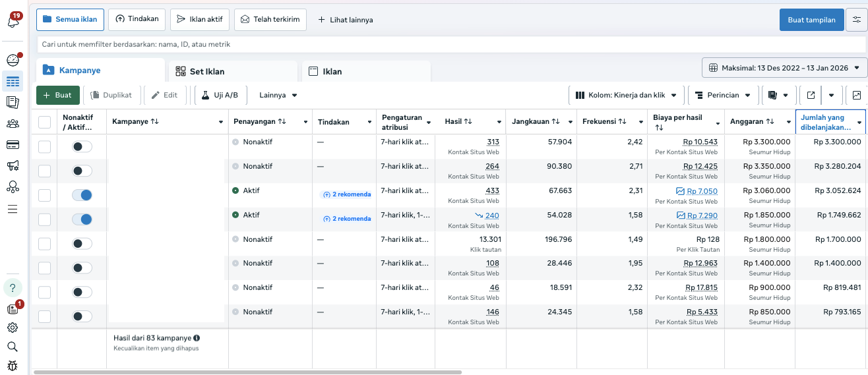Image resolution: width=868 pixels, height=375 pixels.
Task: Open the help question mark icon
Action: tap(13, 287)
